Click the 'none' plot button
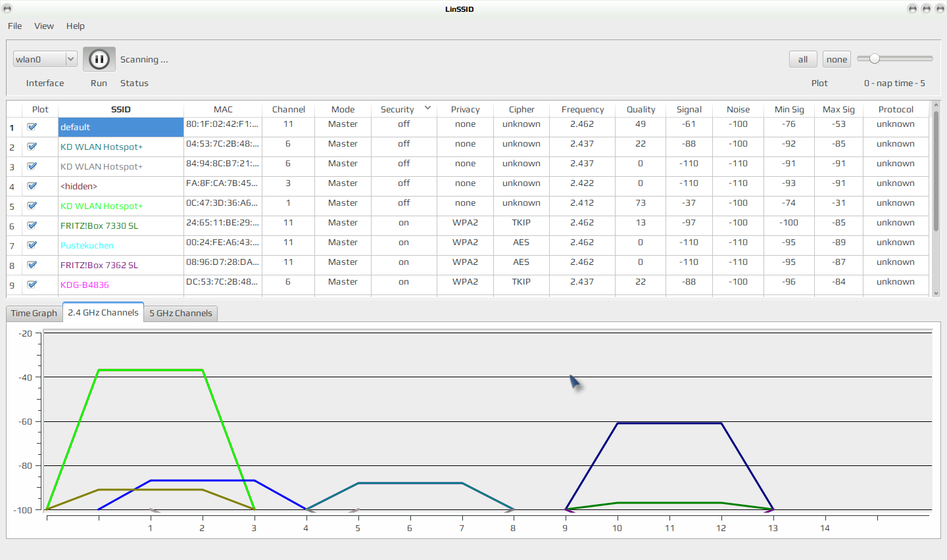Screen dimensions: 947x560 click(x=837, y=59)
